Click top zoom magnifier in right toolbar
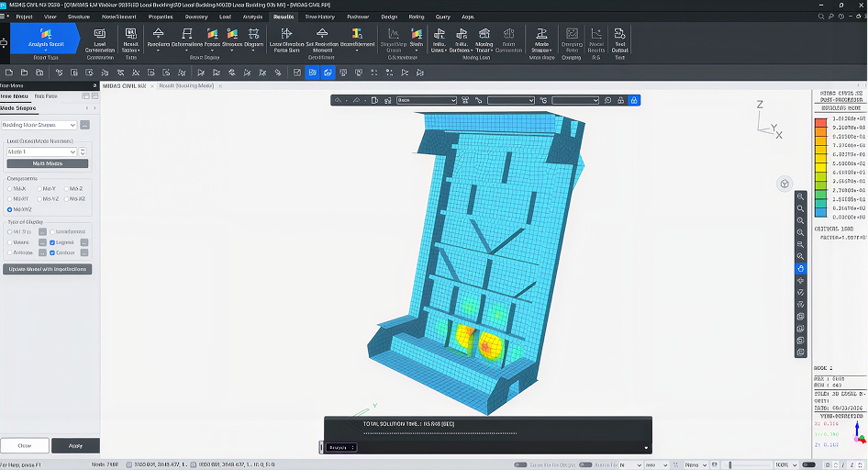The width and height of the screenshot is (868, 470). click(800, 196)
